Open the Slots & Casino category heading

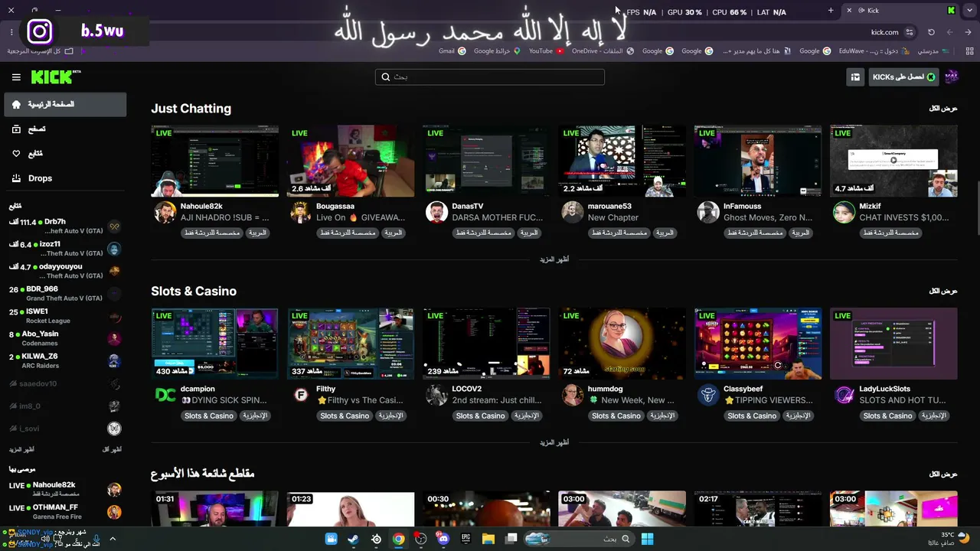pyautogui.click(x=194, y=292)
